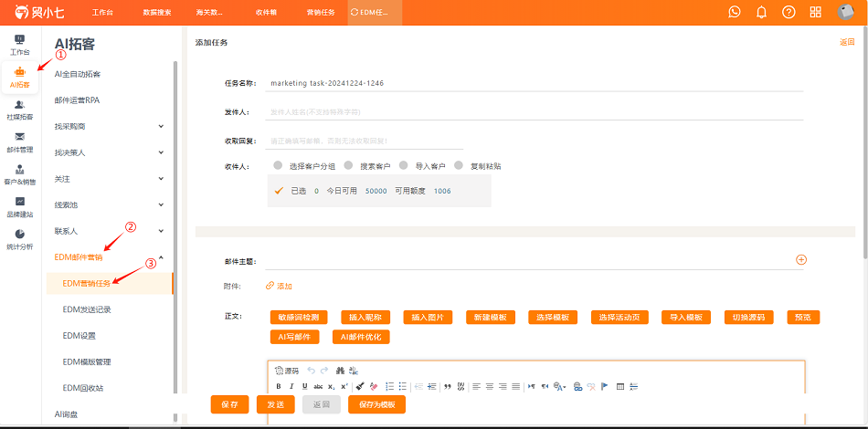
Task: Apply subscript formatting
Action: [331, 386]
